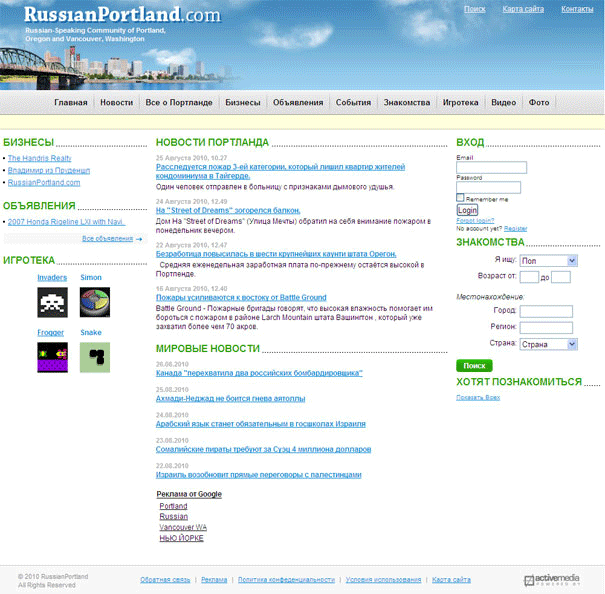The width and height of the screenshot is (605, 594).
Task: Open The Handris Realty business link
Action: [39, 158]
